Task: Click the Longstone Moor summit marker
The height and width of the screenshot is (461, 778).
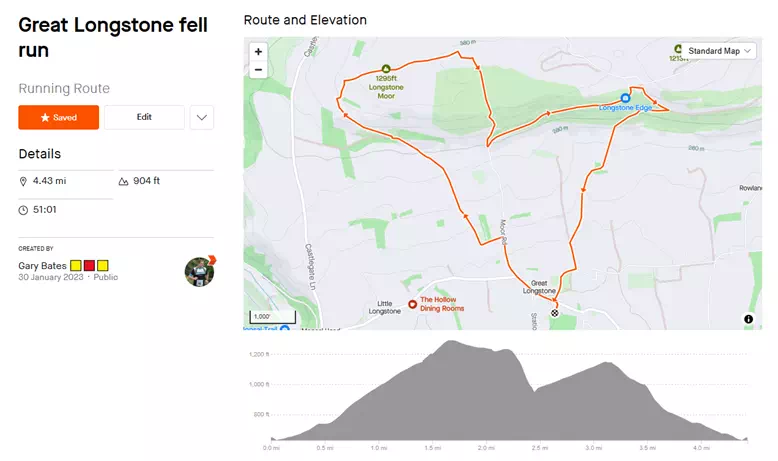Action: pos(385,69)
